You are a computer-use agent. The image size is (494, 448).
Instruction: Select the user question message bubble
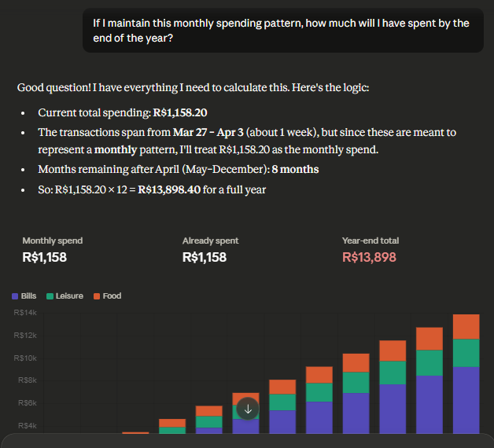[x=282, y=31]
